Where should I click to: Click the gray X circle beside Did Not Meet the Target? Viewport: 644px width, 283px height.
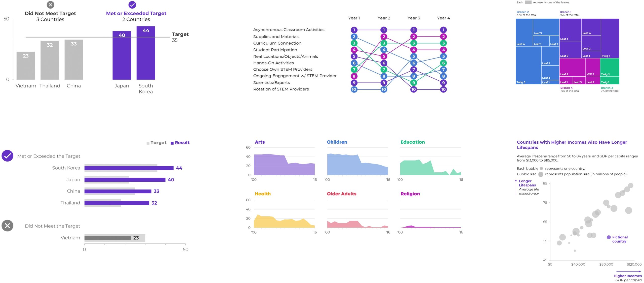tap(8, 226)
